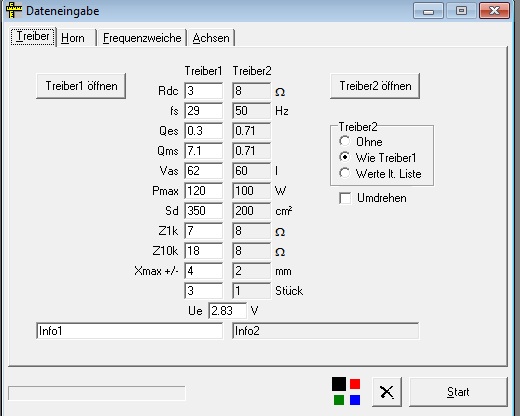This screenshot has width=520, height=416.
Task: Click the X cancel icon button
Action: 387,392
